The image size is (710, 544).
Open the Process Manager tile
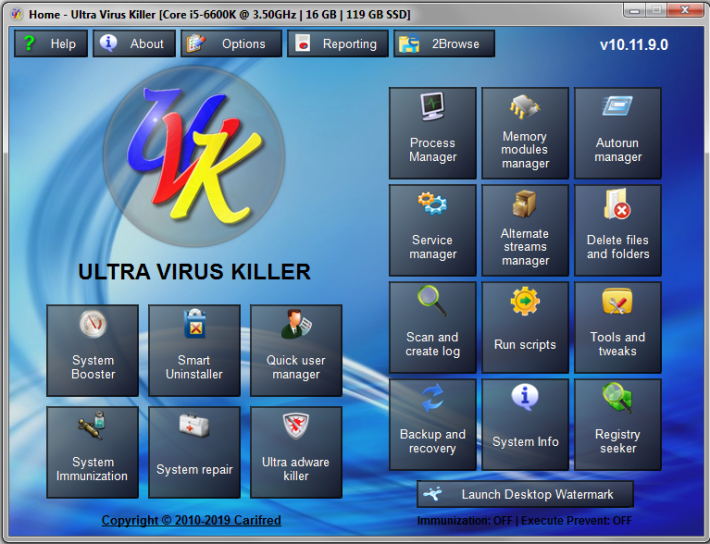[432, 133]
